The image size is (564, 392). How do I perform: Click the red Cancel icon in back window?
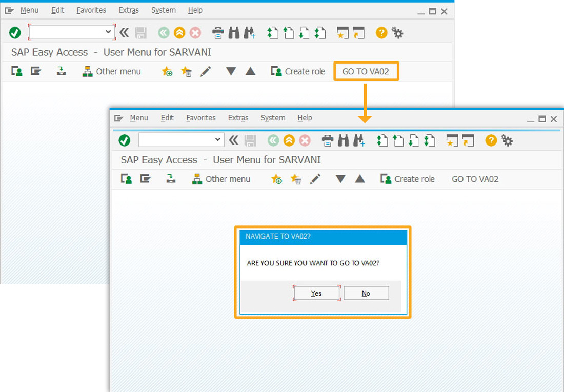click(195, 33)
